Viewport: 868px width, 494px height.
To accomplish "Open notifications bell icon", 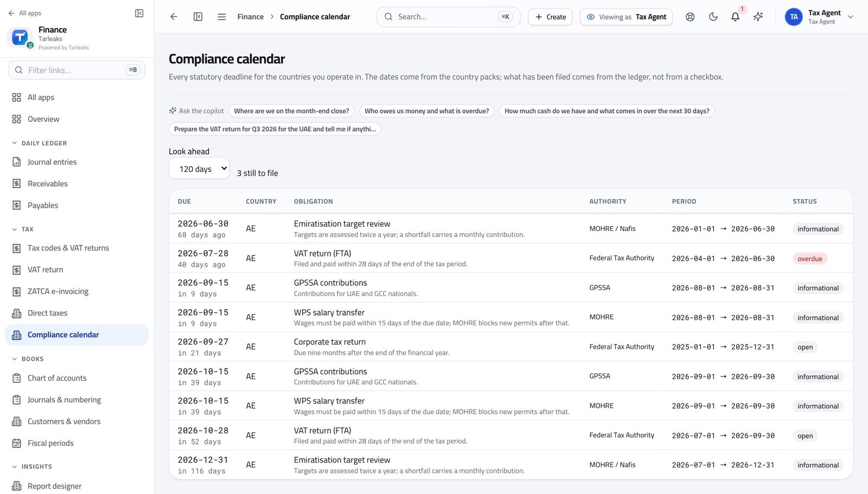I will pos(736,17).
